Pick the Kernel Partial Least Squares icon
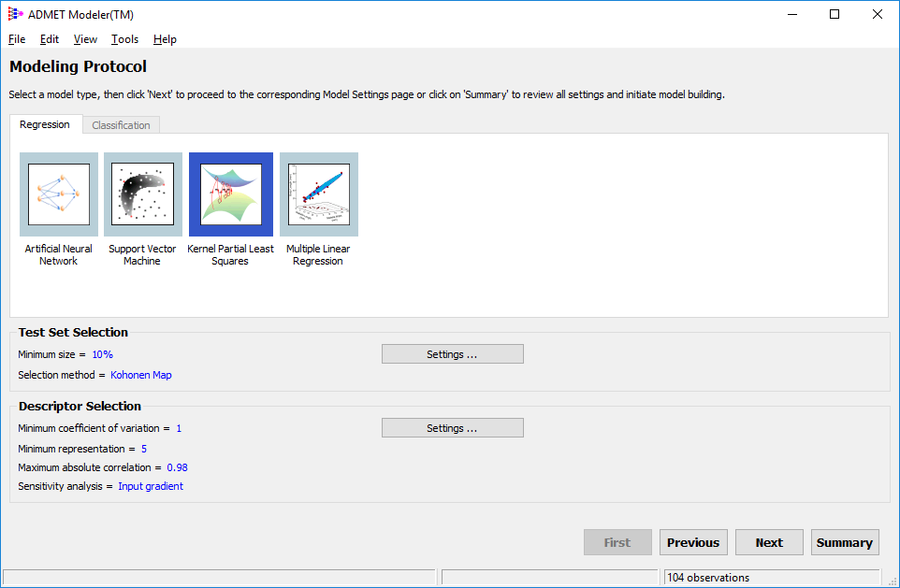This screenshot has width=900, height=588. pyautogui.click(x=231, y=194)
